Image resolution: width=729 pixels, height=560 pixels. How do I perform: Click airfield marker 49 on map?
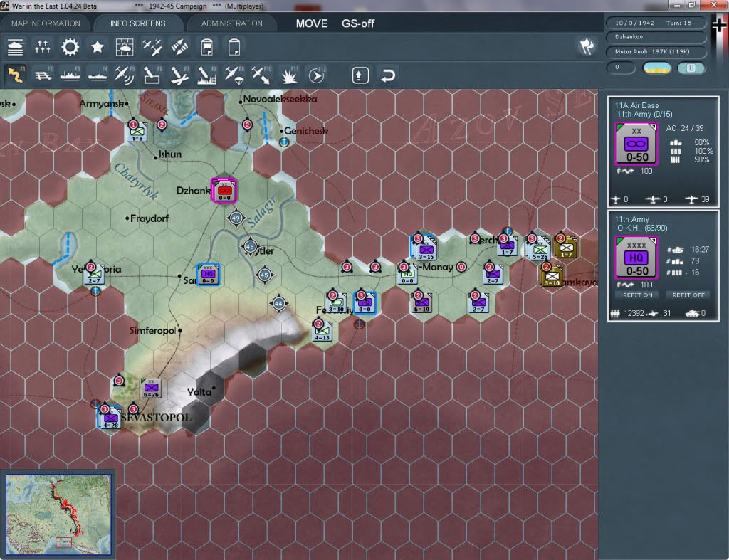pos(236,218)
